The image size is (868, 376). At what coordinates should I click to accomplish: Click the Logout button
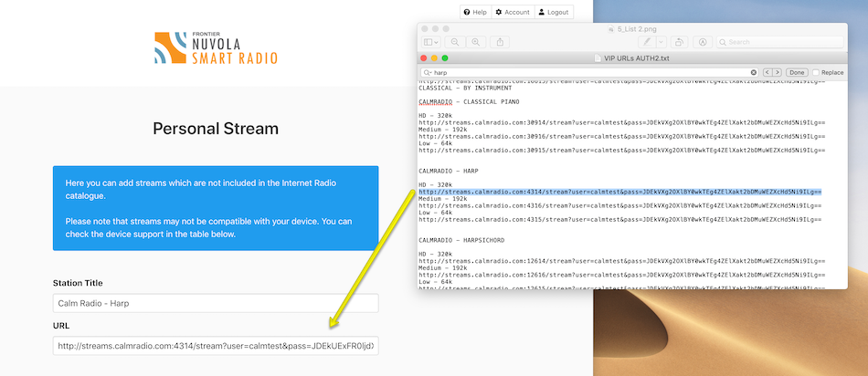click(x=554, y=12)
